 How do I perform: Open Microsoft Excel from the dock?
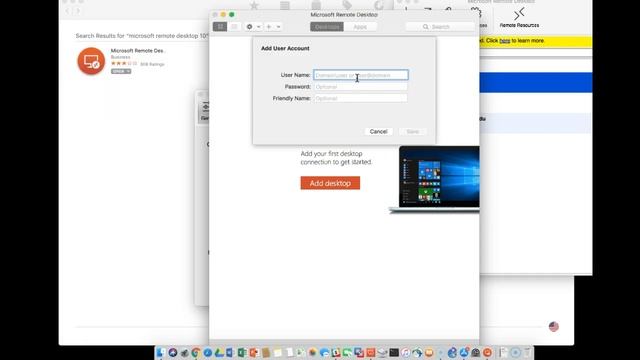[x=242, y=352]
